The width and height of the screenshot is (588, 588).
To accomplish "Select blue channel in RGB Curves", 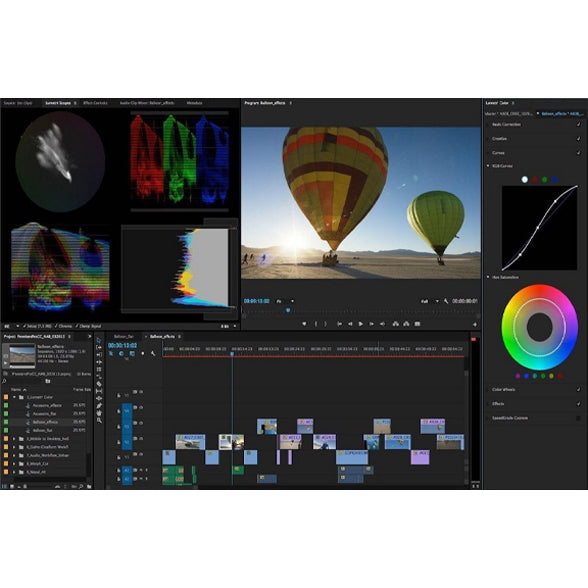I will (x=554, y=180).
